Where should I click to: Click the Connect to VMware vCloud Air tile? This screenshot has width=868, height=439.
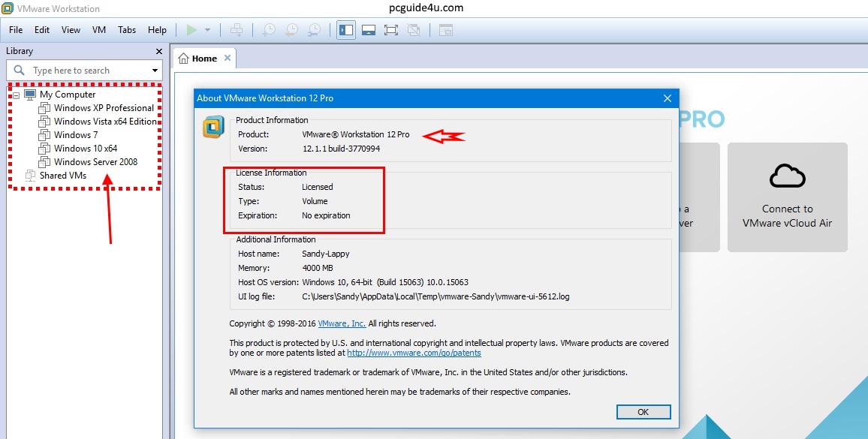click(787, 197)
